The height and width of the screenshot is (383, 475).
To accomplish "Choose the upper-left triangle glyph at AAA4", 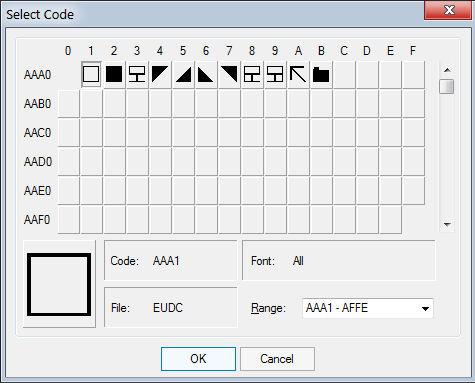I will [x=160, y=74].
